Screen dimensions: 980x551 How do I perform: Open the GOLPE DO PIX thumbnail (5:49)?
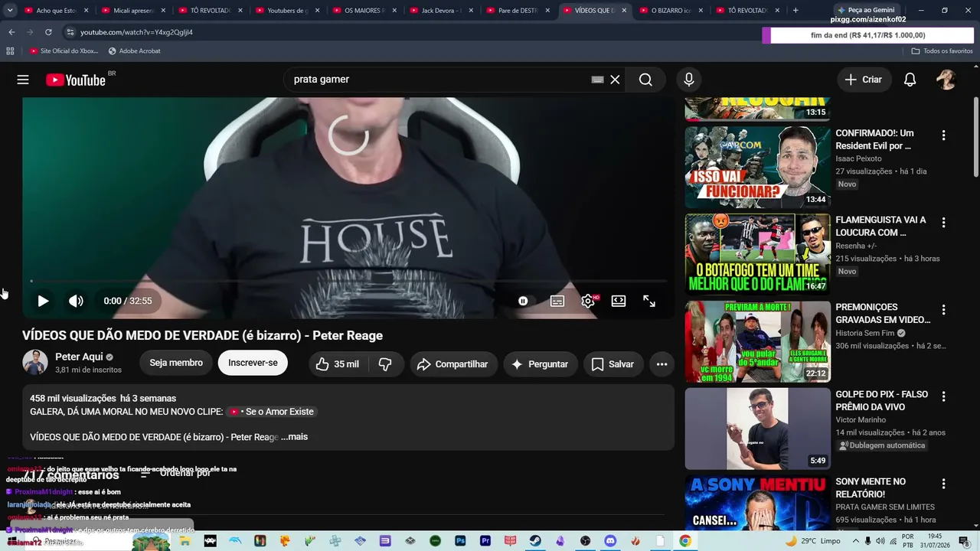point(757,429)
